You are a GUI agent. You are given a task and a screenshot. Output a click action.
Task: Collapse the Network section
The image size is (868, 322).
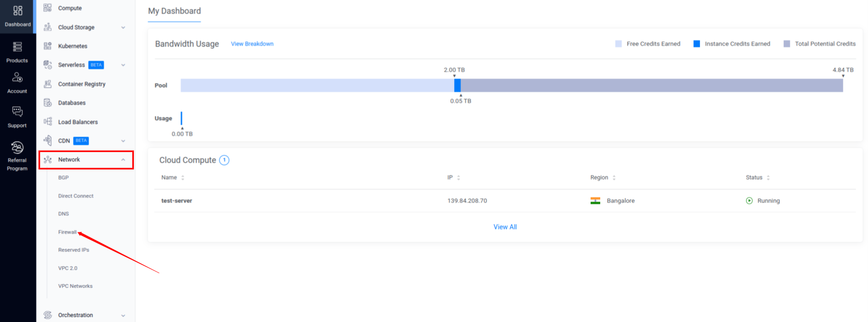pos(123,159)
